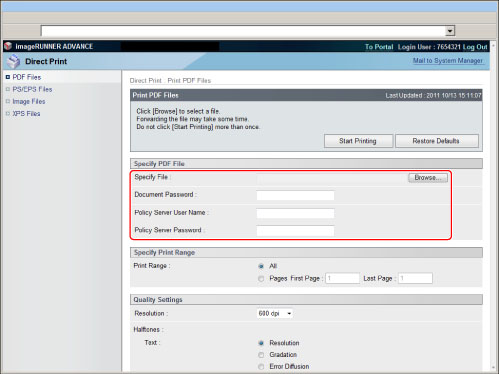Click the imageRUNNER ADVANCE logo icon
This screenshot has height=374, width=499.
click(8, 46)
